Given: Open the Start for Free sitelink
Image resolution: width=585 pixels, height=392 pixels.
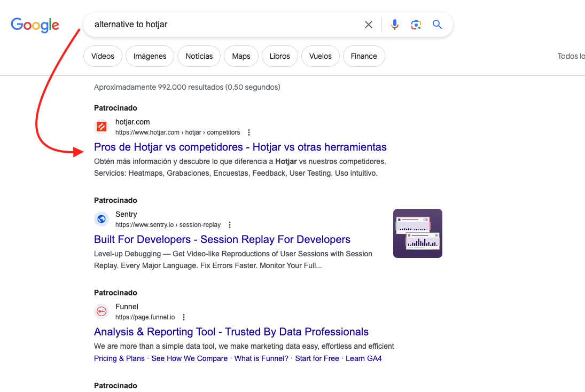Looking at the screenshot, I should (x=317, y=358).
